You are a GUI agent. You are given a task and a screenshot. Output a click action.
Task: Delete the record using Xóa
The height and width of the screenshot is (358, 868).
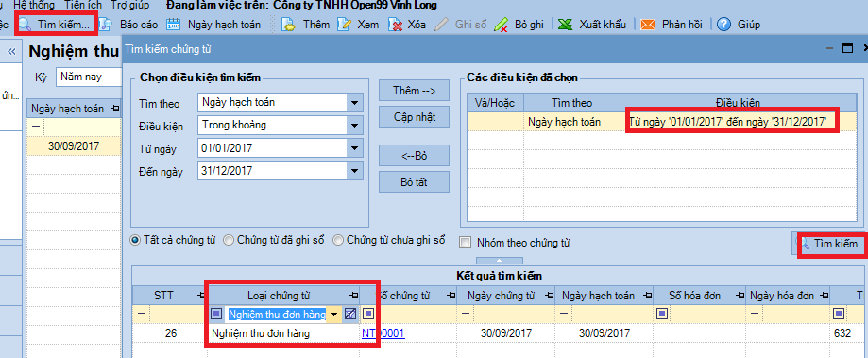pos(407,25)
